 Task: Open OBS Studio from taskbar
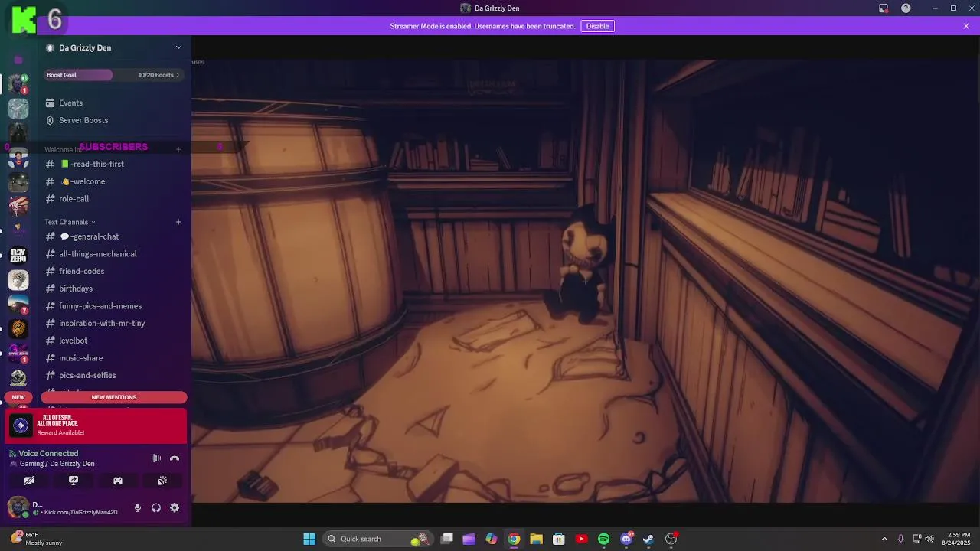(x=671, y=539)
